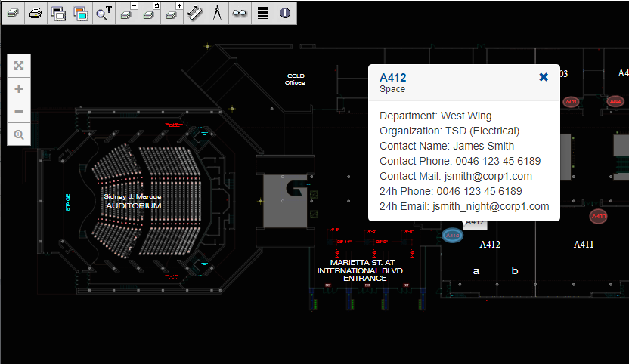Click the Print icon
629x364 pixels.
(x=35, y=13)
